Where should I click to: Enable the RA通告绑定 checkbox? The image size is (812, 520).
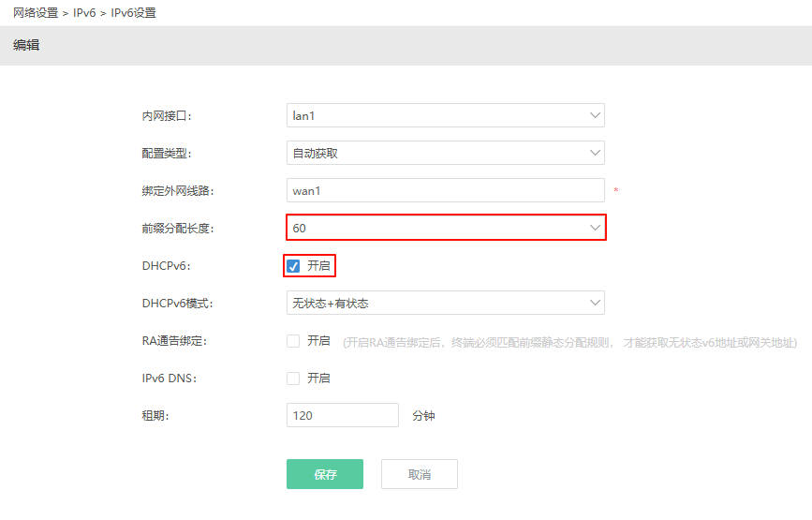(x=293, y=341)
